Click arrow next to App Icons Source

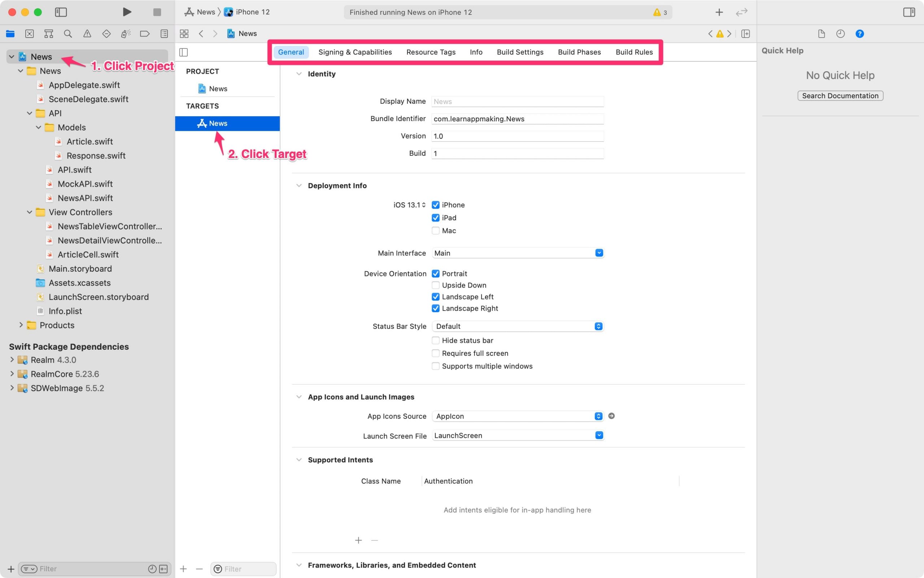tap(611, 416)
